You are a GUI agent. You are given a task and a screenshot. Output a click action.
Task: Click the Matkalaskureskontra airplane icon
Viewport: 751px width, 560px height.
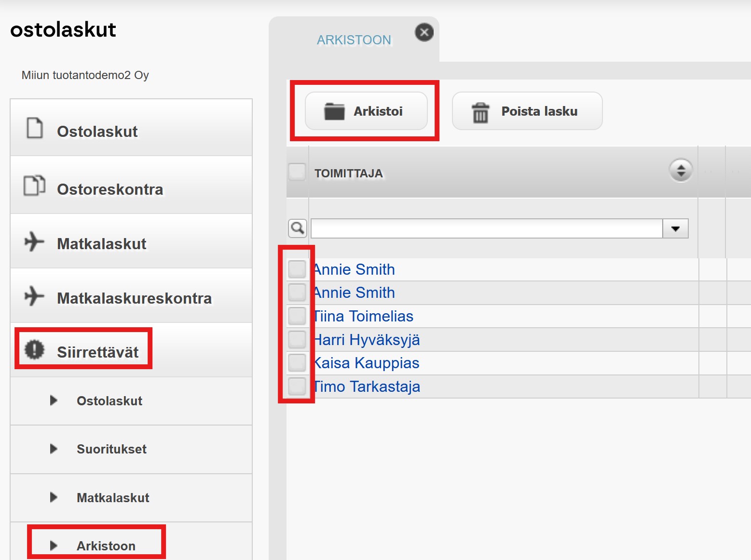(34, 296)
